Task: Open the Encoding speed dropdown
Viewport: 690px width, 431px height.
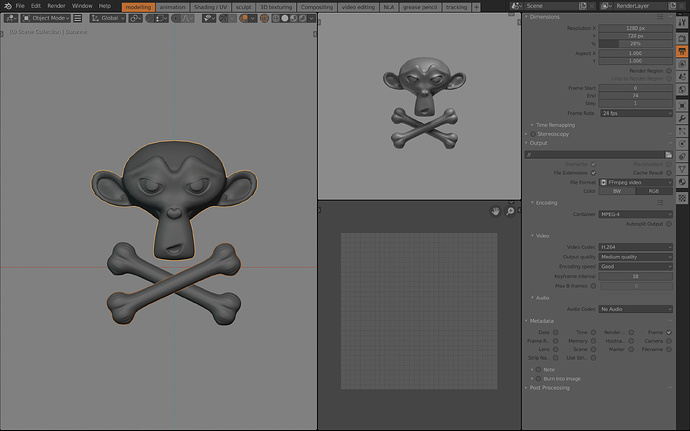Action: point(636,267)
